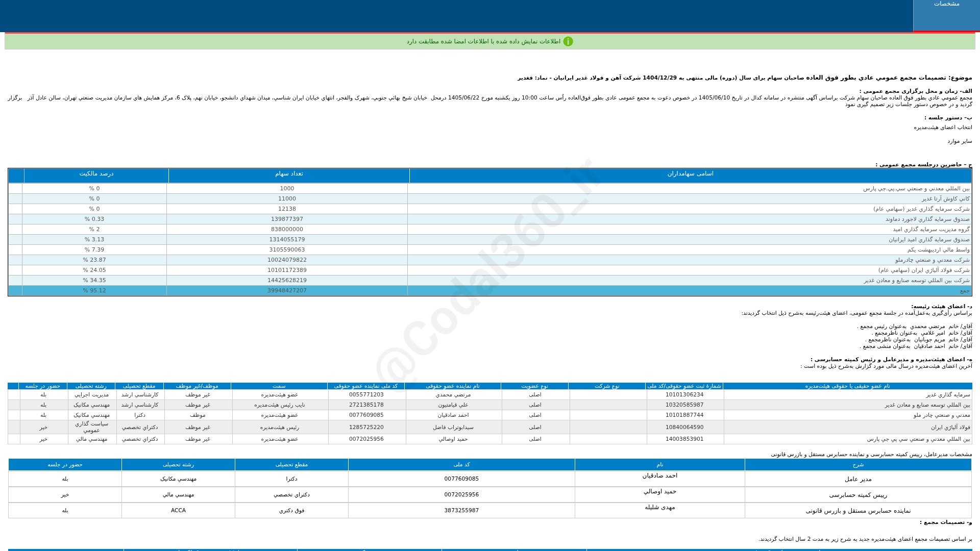Select national code 1285725220 in board table

click(x=366, y=427)
